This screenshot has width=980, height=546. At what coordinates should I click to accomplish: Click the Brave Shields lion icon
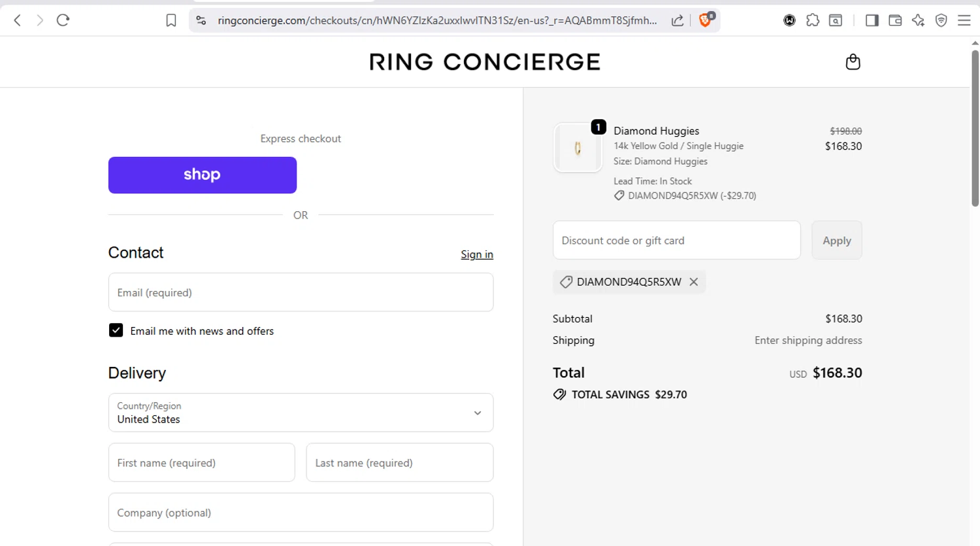coord(705,20)
